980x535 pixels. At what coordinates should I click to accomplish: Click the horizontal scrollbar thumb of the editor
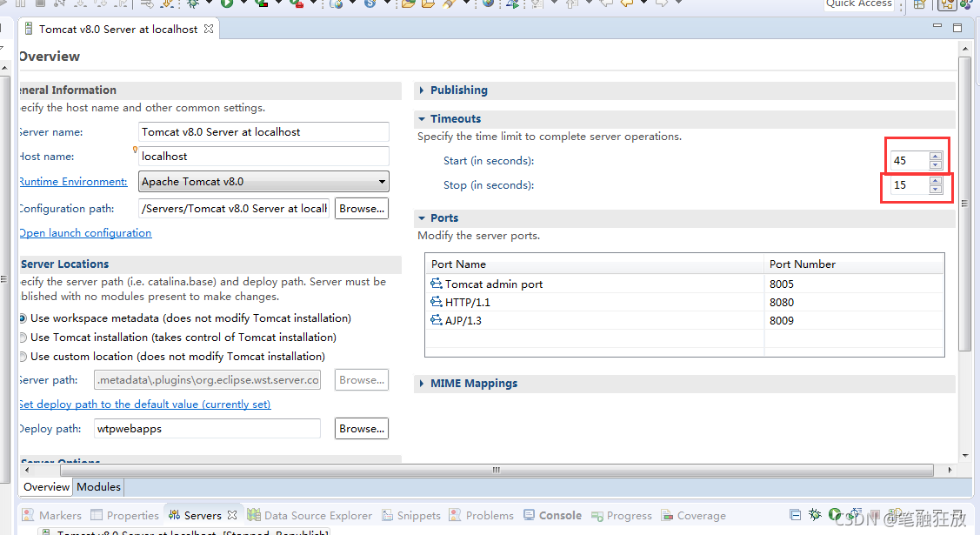tap(497, 470)
